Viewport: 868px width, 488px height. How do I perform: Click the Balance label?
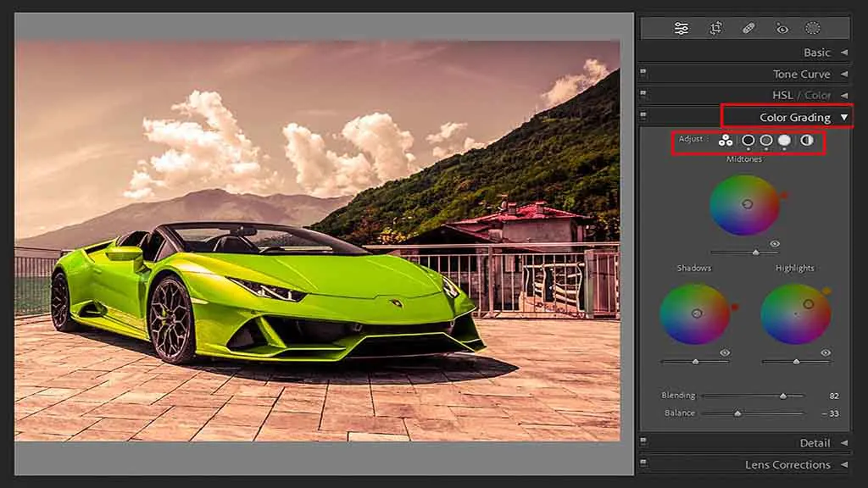point(679,413)
